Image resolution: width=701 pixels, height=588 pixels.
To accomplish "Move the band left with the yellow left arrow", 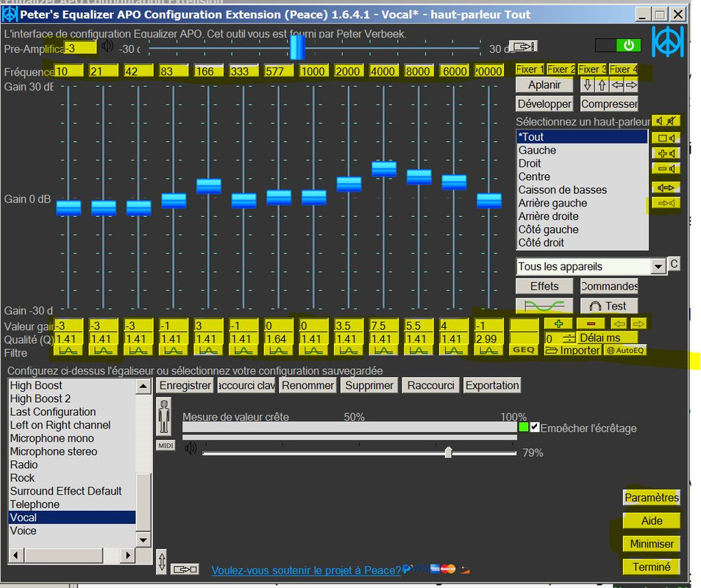I will click(x=619, y=323).
